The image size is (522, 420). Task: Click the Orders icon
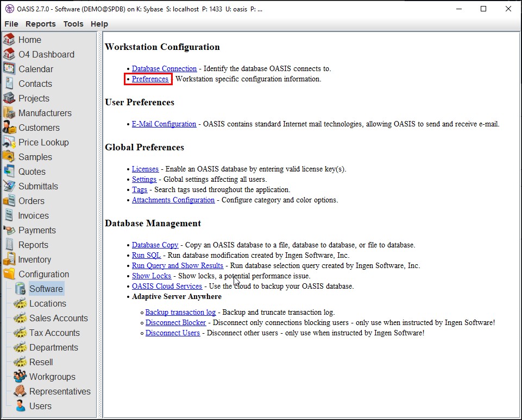[x=9, y=201]
